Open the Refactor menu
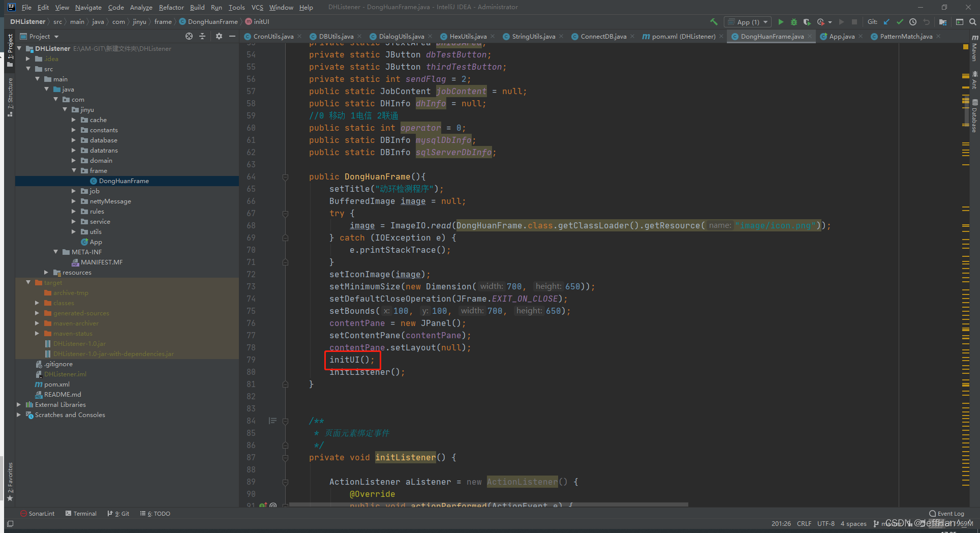Image resolution: width=980 pixels, height=533 pixels. tap(171, 7)
